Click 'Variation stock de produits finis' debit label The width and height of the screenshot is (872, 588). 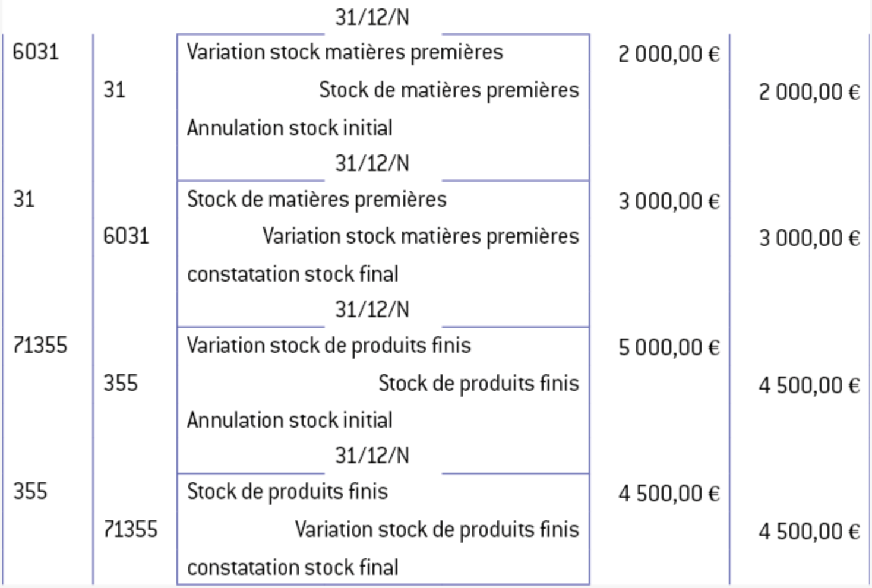click(x=328, y=345)
